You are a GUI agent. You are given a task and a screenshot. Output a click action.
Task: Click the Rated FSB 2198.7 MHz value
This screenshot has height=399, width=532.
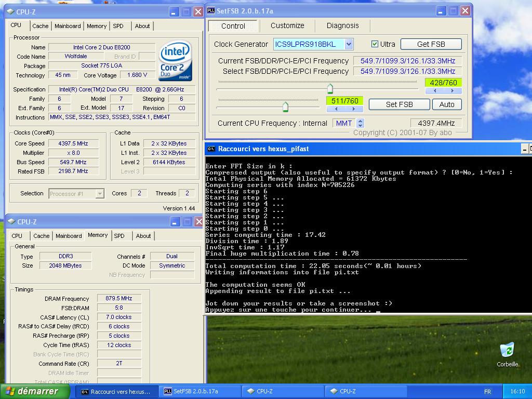pyautogui.click(x=73, y=171)
